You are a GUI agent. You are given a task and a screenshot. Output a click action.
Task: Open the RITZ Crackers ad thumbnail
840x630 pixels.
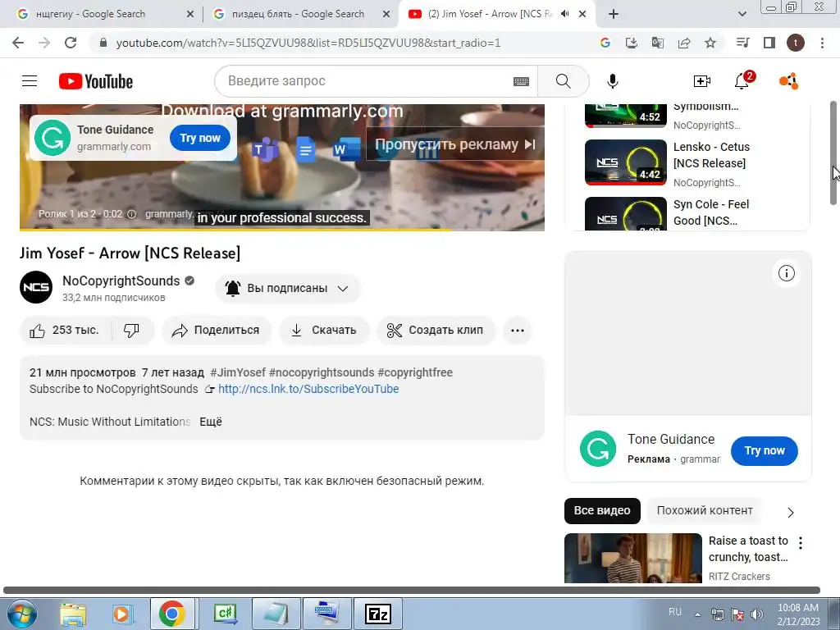(633, 558)
